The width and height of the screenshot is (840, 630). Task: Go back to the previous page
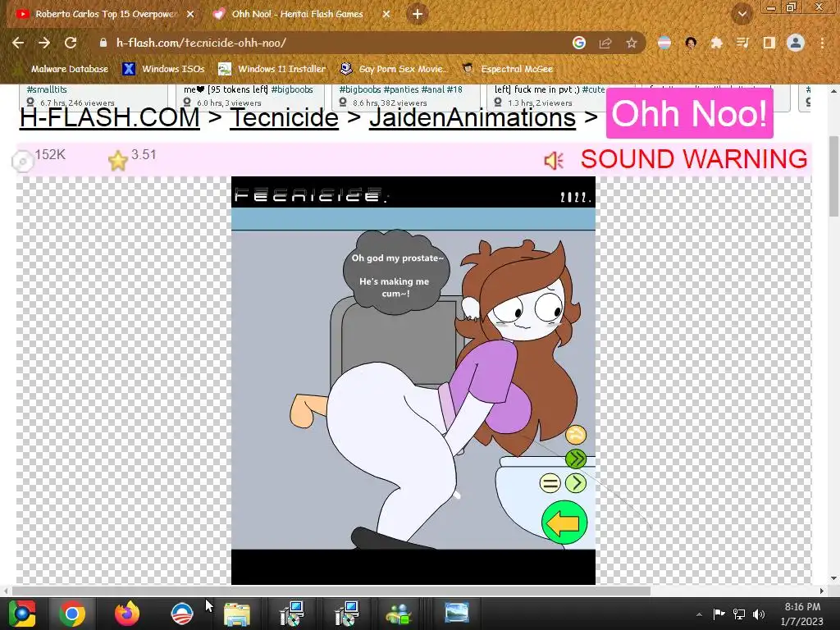click(x=18, y=43)
